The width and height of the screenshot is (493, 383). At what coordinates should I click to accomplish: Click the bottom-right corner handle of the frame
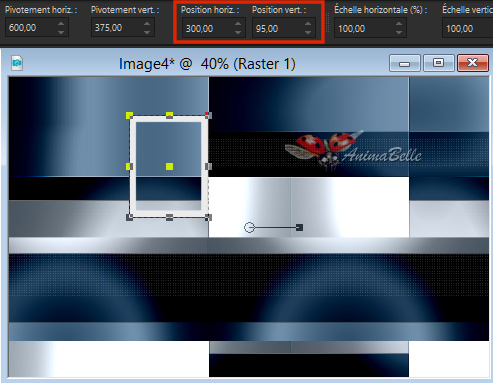(x=208, y=217)
